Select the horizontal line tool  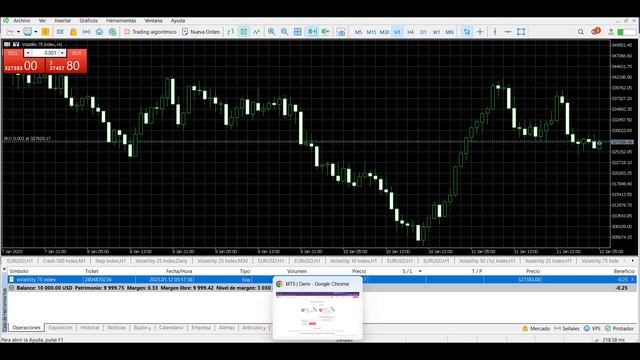coord(508,31)
